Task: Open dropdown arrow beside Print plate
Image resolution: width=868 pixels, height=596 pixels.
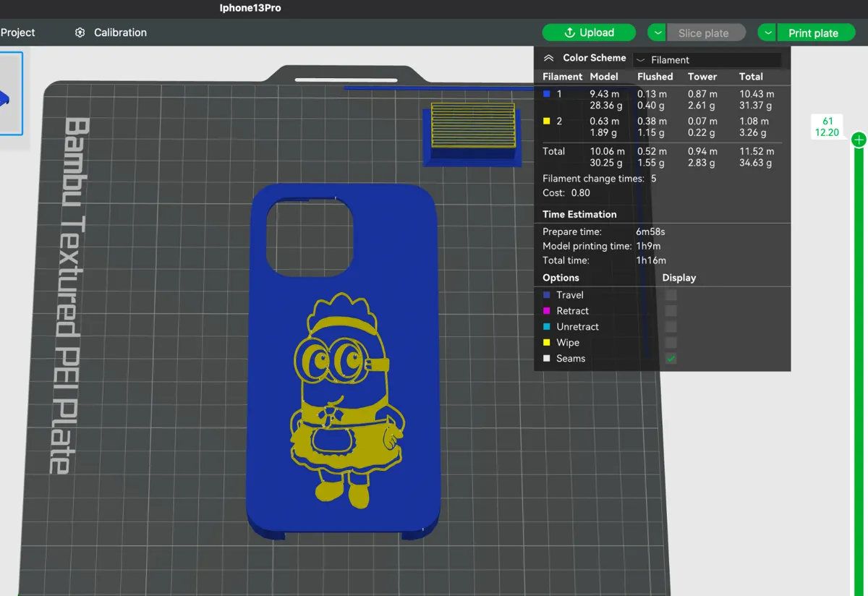Action: click(x=767, y=33)
